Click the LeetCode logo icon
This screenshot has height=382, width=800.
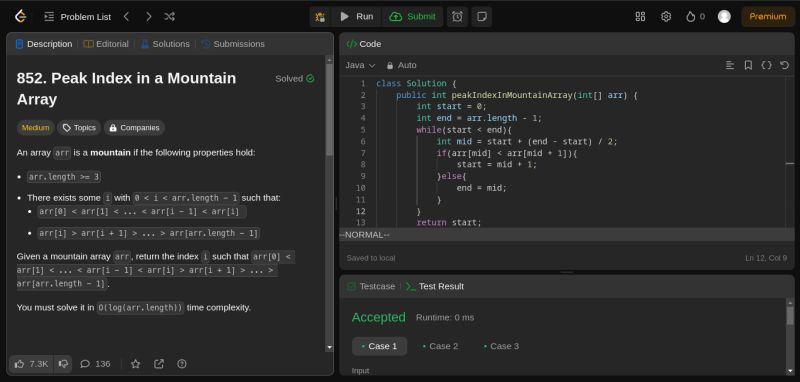pos(20,16)
